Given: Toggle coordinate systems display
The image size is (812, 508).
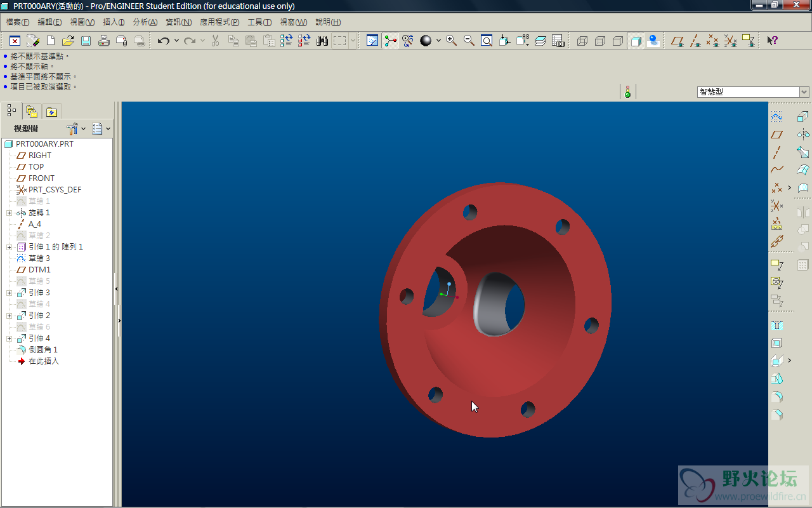Looking at the screenshot, I should (731, 41).
